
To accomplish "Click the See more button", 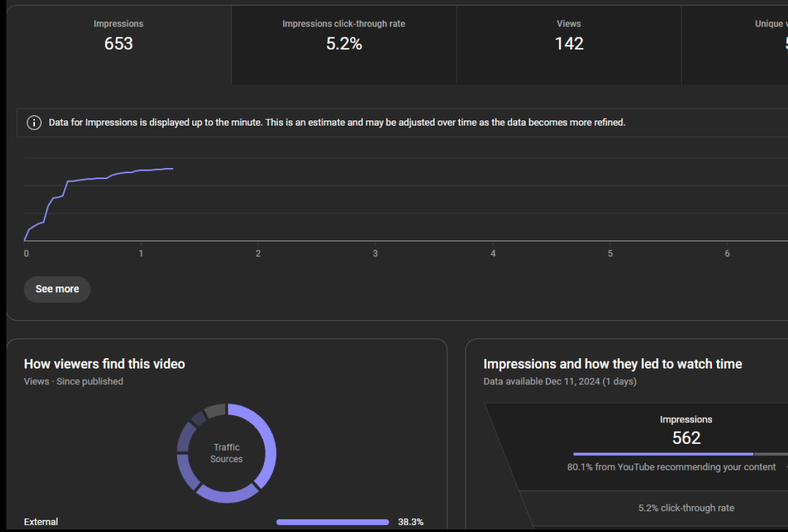I will click(x=57, y=289).
